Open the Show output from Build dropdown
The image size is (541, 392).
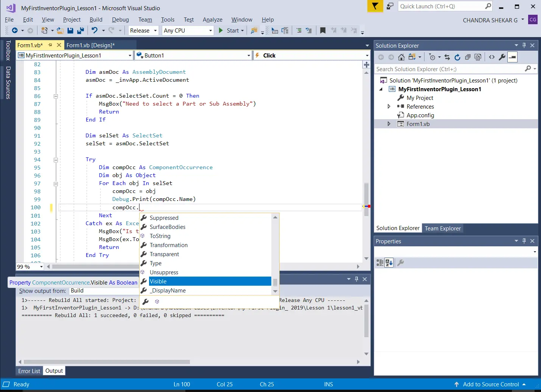104,291
